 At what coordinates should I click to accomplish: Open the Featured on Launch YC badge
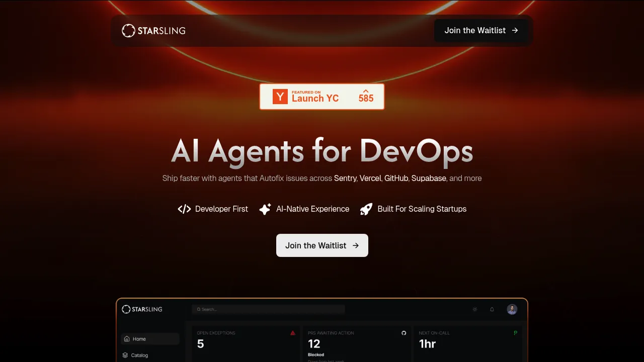point(322,97)
